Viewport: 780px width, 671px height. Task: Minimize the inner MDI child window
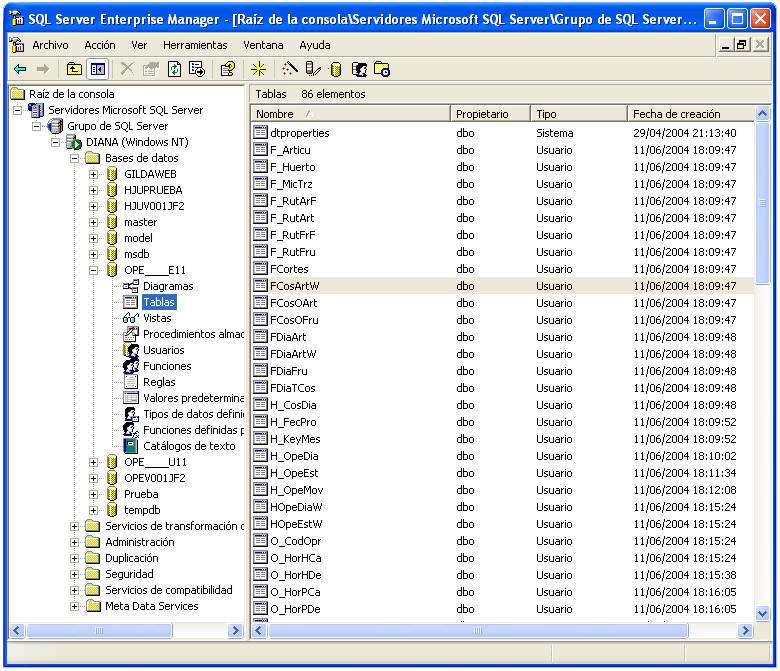click(726, 45)
